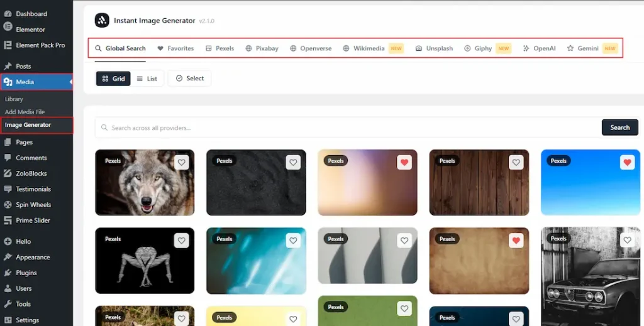The width and height of the screenshot is (644, 326).
Task: Unfavorite the blue sky gradient image
Action: [627, 163]
